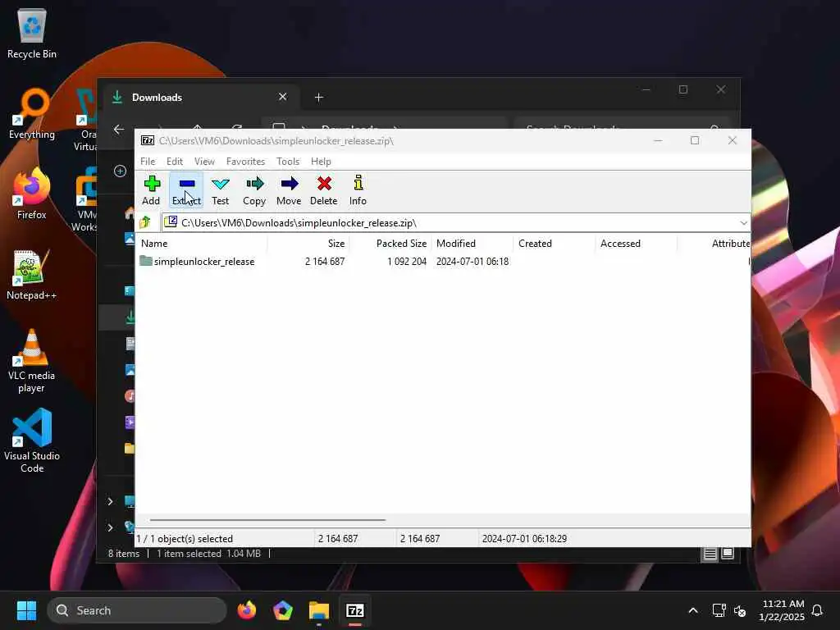Open the Windows Start menu
The width and height of the screenshot is (840, 630).
(x=26, y=610)
